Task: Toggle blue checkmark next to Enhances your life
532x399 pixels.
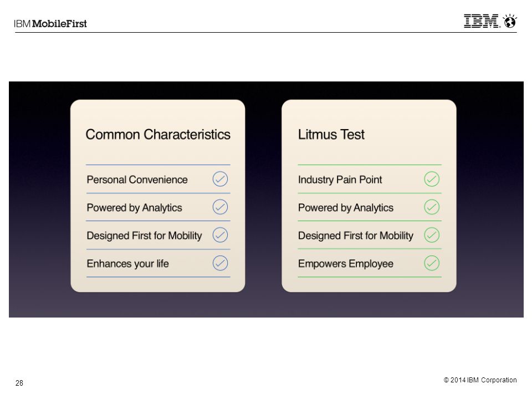Action: 220,263
